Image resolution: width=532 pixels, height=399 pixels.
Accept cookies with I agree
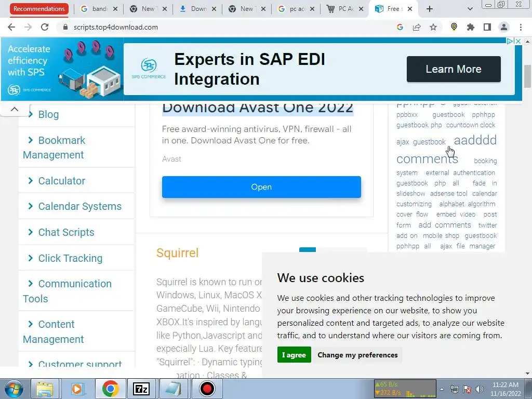294,354
